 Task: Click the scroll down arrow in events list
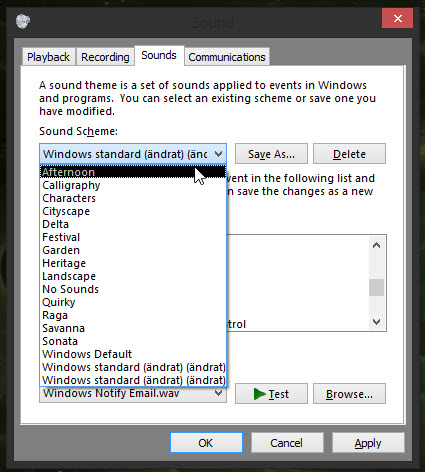point(377,322)
